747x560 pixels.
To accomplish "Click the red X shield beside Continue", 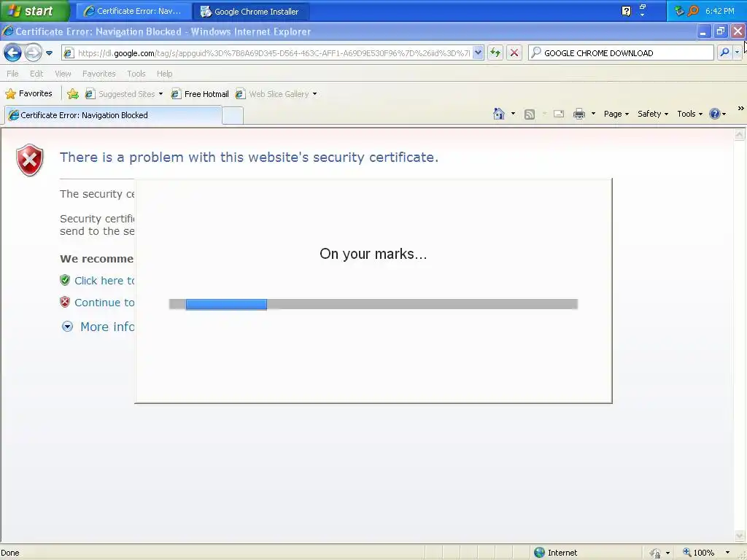I will (x=65, y=302).
